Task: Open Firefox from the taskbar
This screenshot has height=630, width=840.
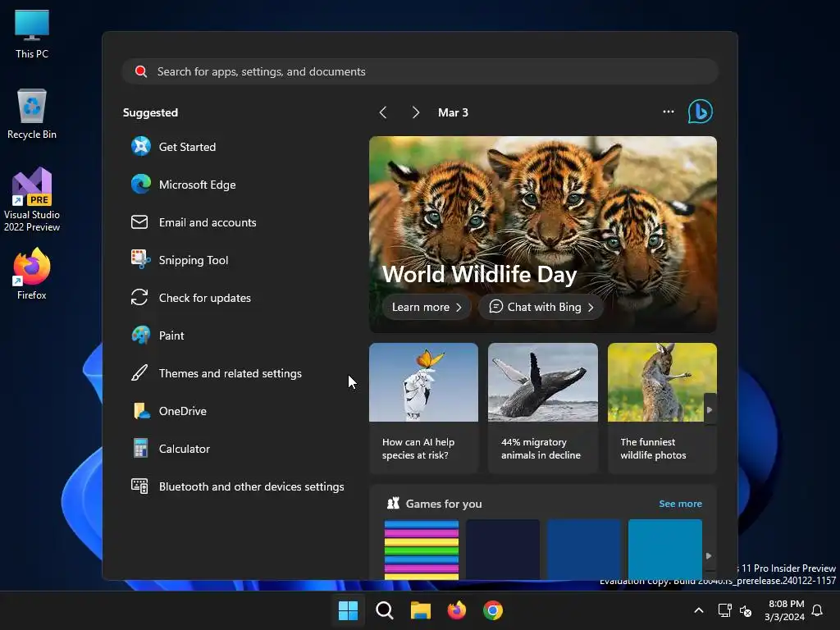Action: [x=456, y=610]
